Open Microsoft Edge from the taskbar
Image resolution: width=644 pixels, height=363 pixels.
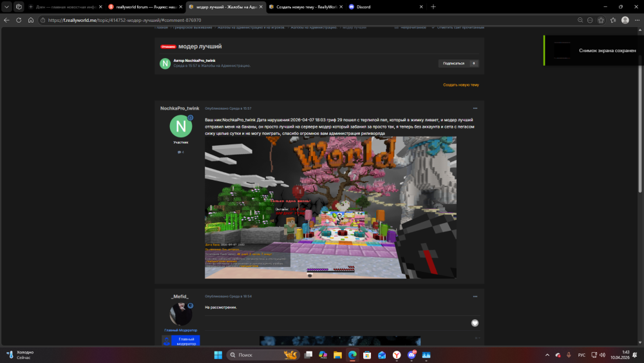pyautogui.click(x=352, y=355)
